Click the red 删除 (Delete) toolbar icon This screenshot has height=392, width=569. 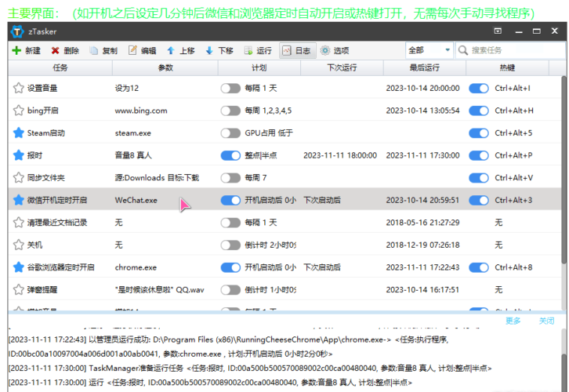56,50
